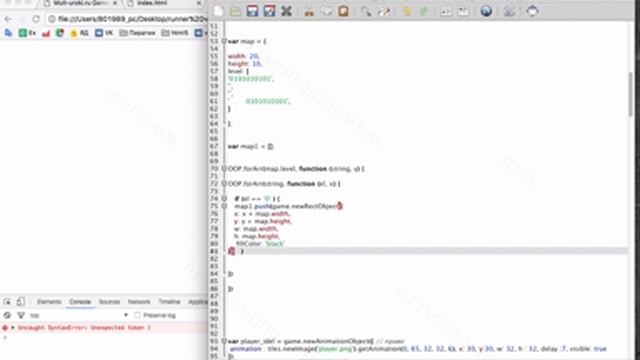Save the current file via floppy icon
This screenshot has height=360, width=640.
[252, 11]
